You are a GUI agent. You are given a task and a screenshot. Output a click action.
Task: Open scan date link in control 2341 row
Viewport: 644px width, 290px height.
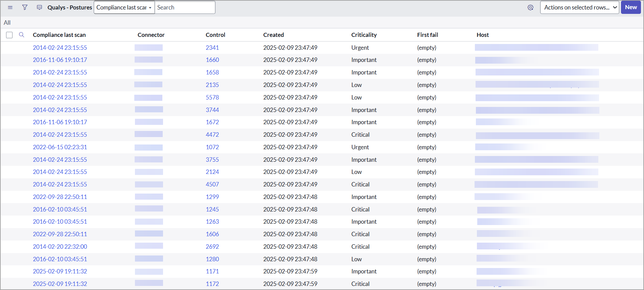click(60, 48)
